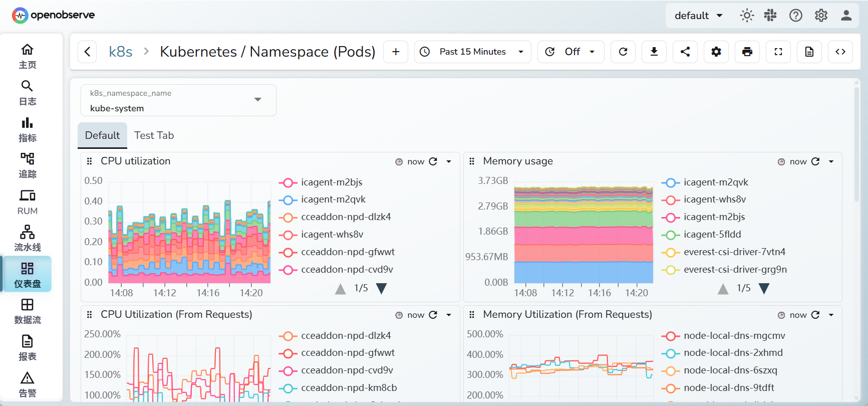Screen dimensions: 868x406
Task: Open the Slack community icon in header
Action: [770, 16]
